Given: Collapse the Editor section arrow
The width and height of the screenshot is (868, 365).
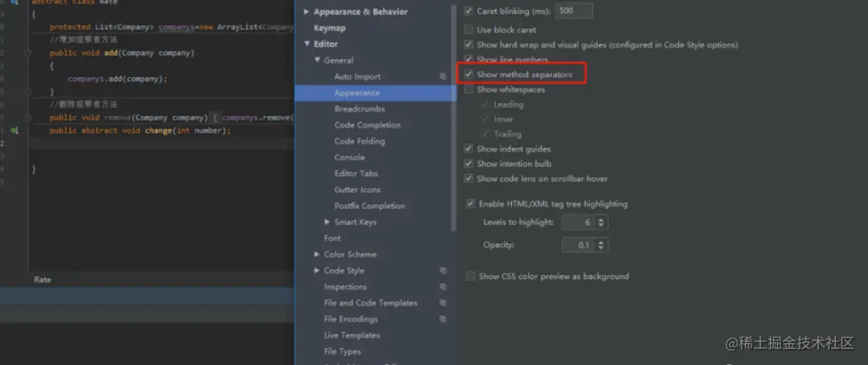Looking at the screenshot, I should click(307, 44).
